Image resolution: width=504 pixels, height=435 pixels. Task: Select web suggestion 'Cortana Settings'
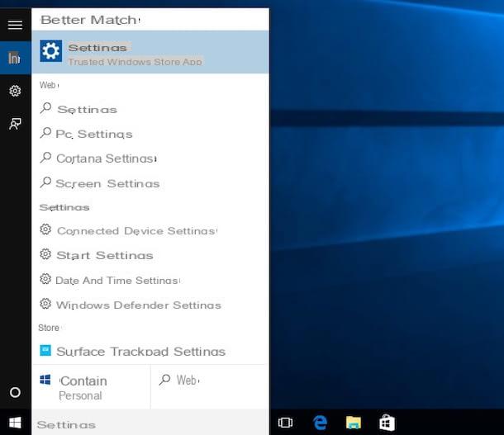[150, 158]
